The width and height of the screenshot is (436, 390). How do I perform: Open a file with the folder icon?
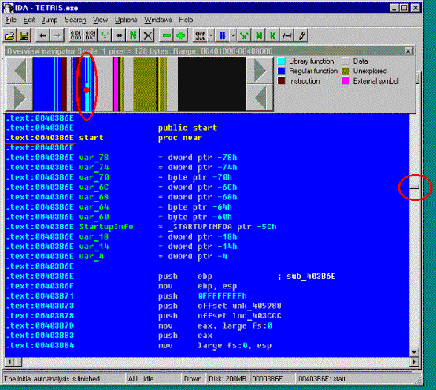[x=10, y=35]
